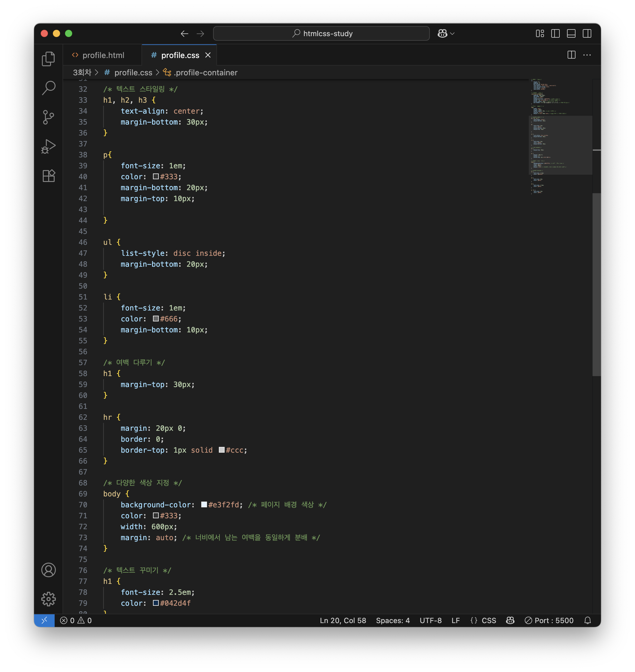This screenshot has width=635, height=672.
Task: Close the profile.css tab
Action: click(208, 55)
